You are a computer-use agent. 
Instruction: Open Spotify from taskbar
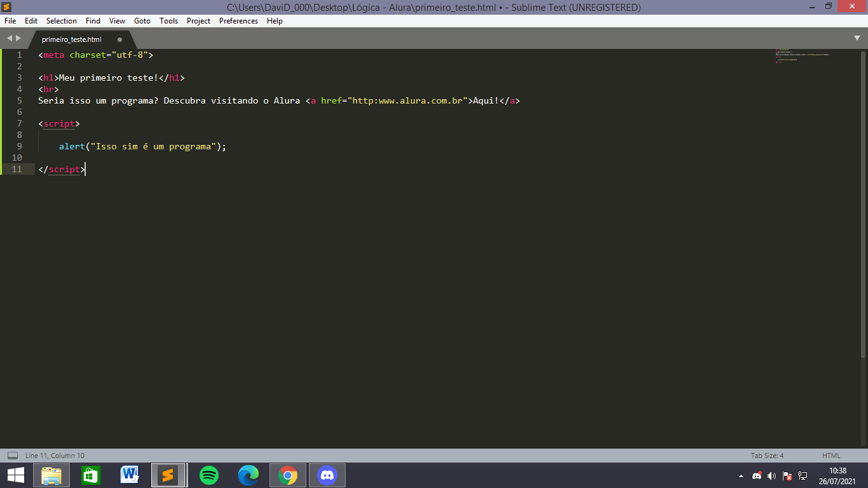coord(209,475)
